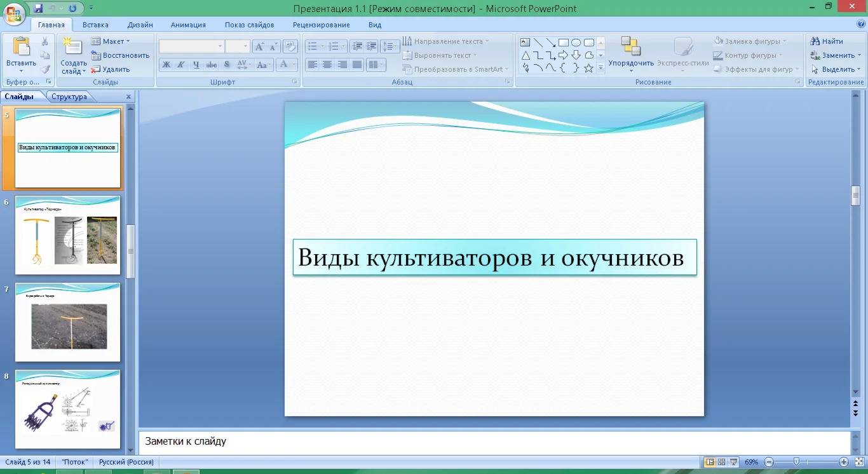Click the Save icon in the quick access toolbar

pyautogui.click(x=38, y=8)
